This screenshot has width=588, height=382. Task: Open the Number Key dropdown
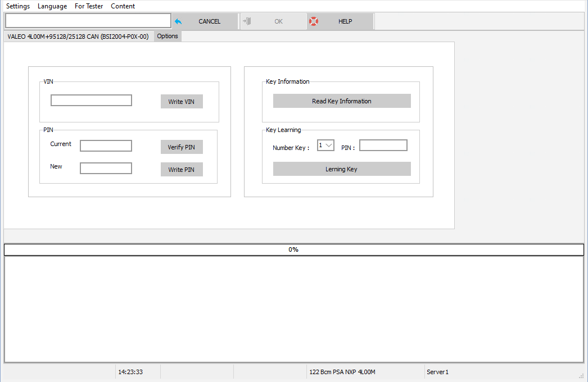[x=325, y=145]
